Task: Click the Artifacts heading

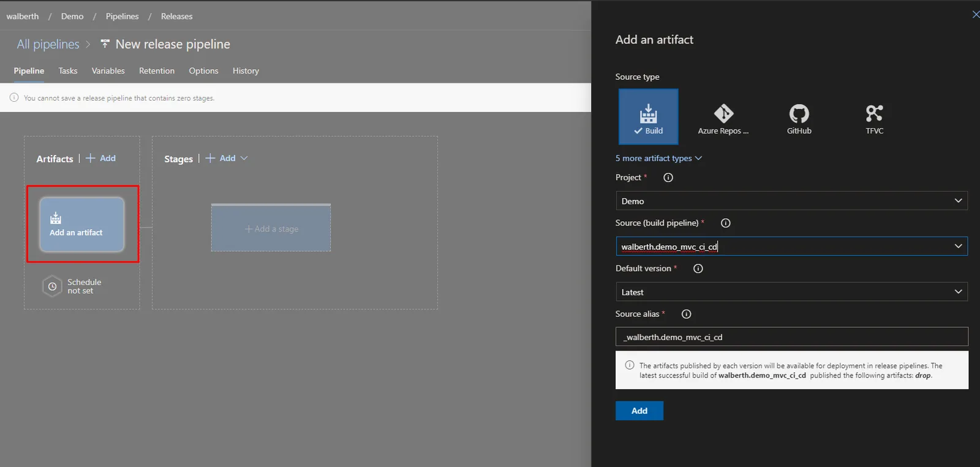Action: click(x=55, y=159)
